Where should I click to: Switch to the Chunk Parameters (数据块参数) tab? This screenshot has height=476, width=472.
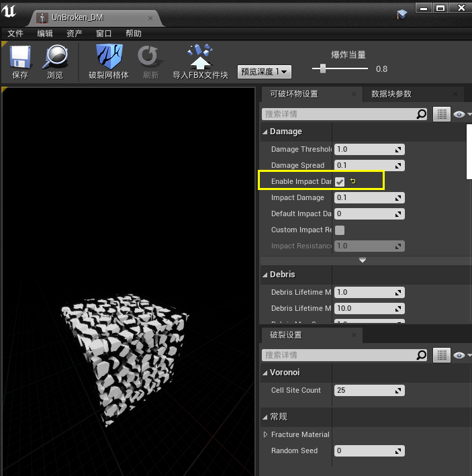[391, 94]
